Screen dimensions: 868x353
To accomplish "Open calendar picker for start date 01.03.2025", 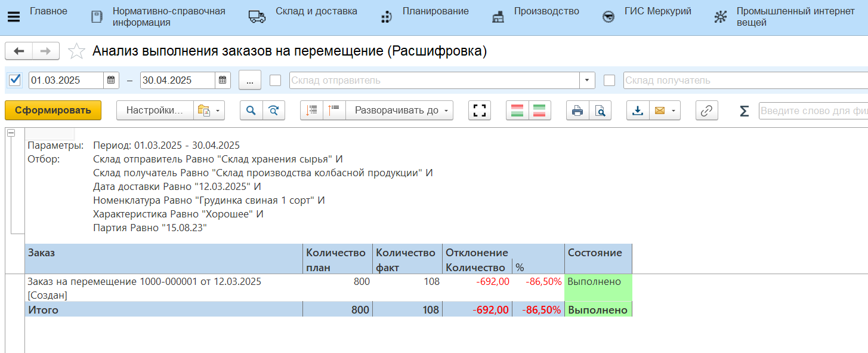I will coord(112,80).
